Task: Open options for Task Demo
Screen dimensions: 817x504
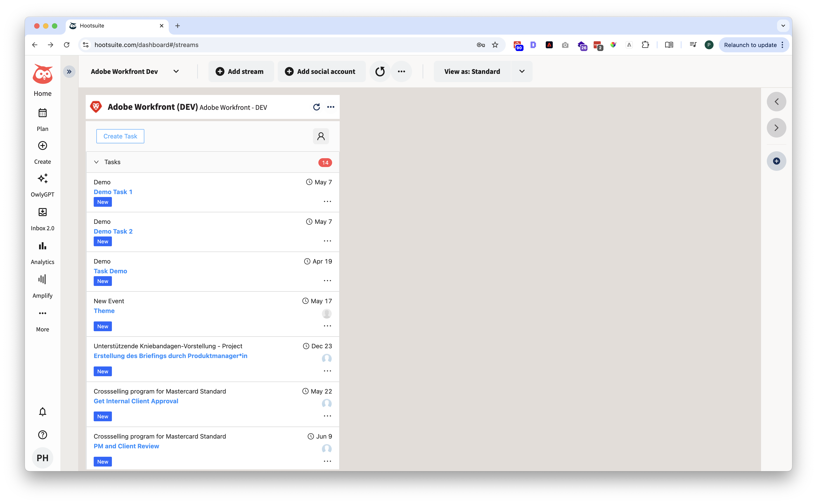Action: pos(327,281)
